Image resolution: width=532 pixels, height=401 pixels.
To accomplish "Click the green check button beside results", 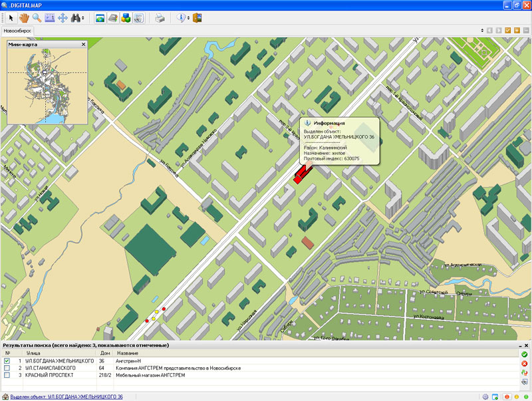I will 525,355.
